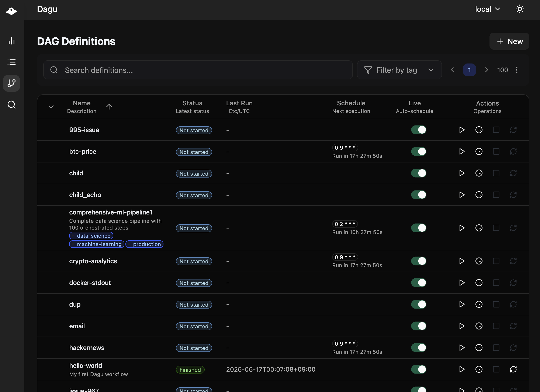Open the DAG runs list sidebar icon
540x392 pixels.
(x=11, y=62)
